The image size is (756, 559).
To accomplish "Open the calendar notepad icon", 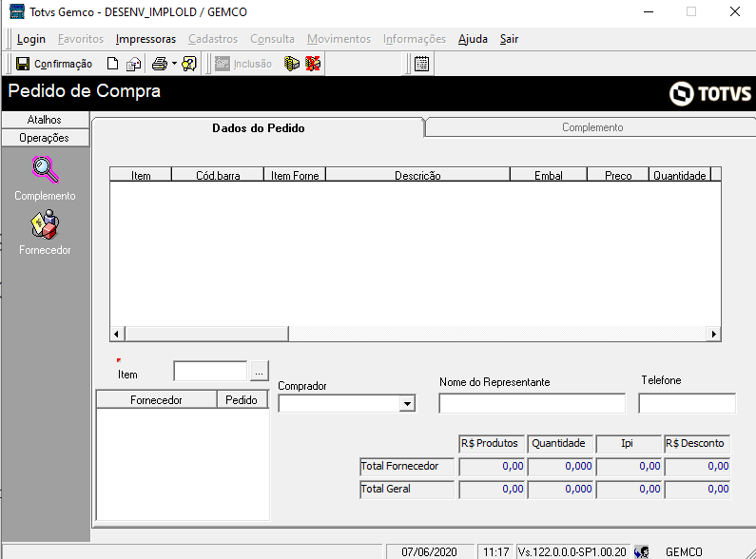I will (421, 64).
